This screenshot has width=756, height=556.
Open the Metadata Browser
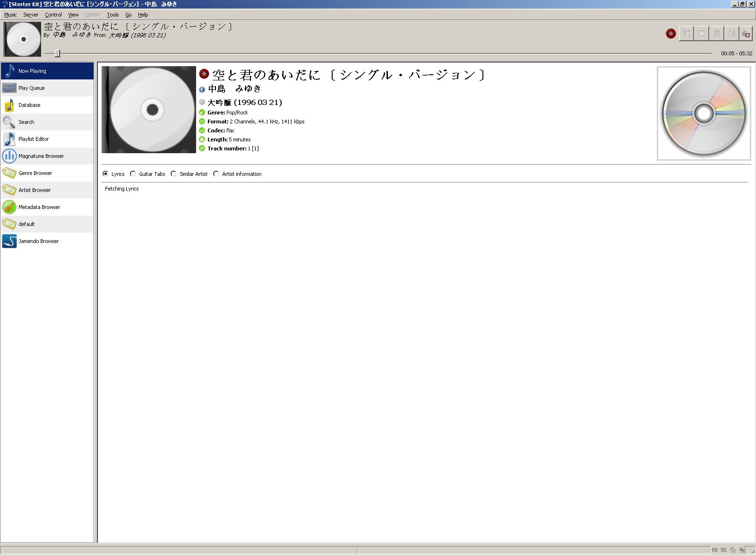coord(47,207)
